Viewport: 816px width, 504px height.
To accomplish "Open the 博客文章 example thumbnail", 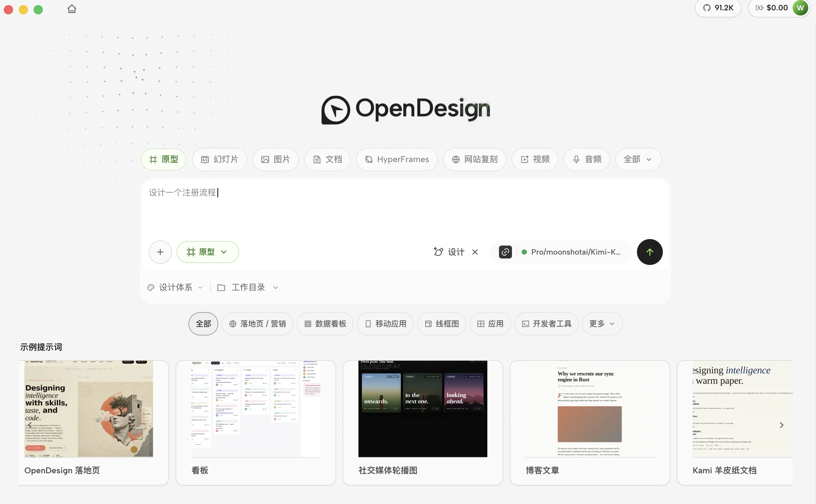I will (590, 409).
